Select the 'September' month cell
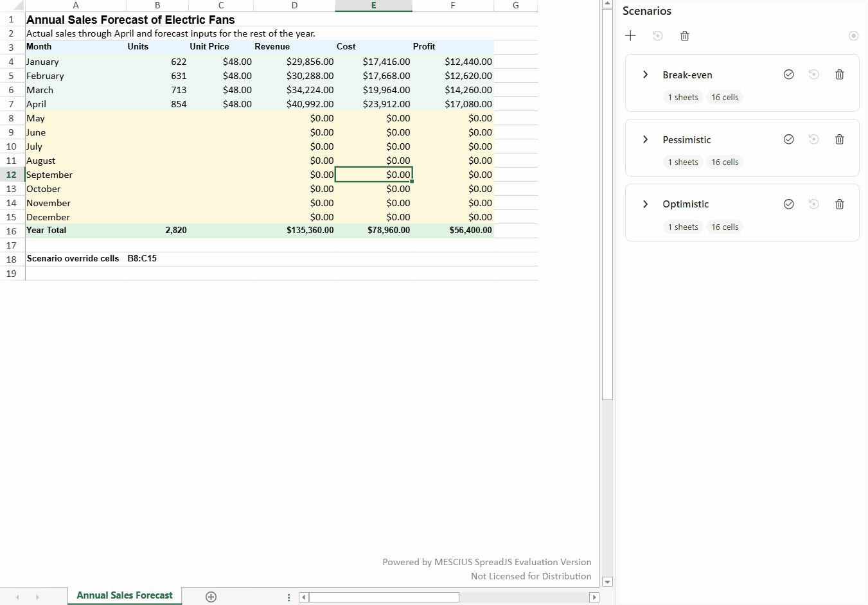 (x=76, y=175)
